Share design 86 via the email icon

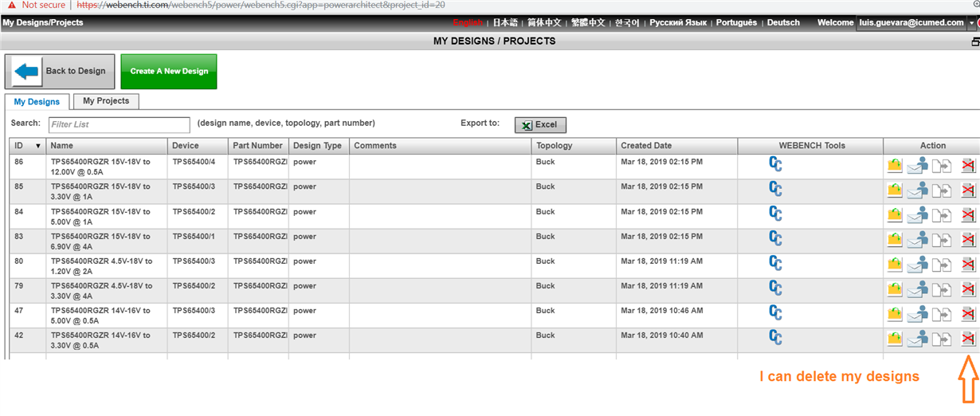(x=919, y=166)
